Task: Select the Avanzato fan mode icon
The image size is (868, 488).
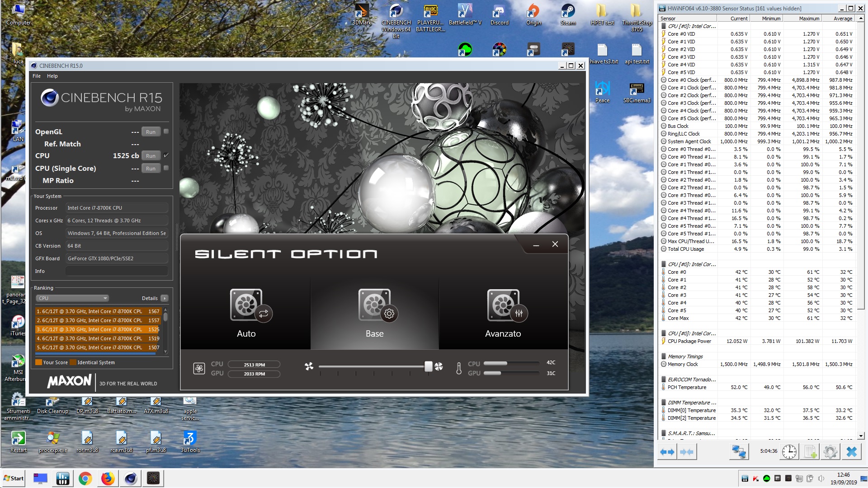Action: click(507, 305)
